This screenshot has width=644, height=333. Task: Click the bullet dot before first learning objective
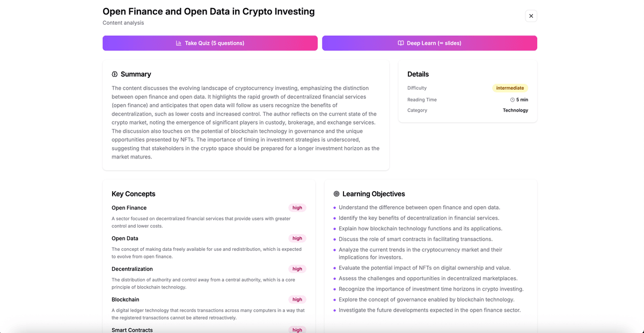(x=334, y=207)
